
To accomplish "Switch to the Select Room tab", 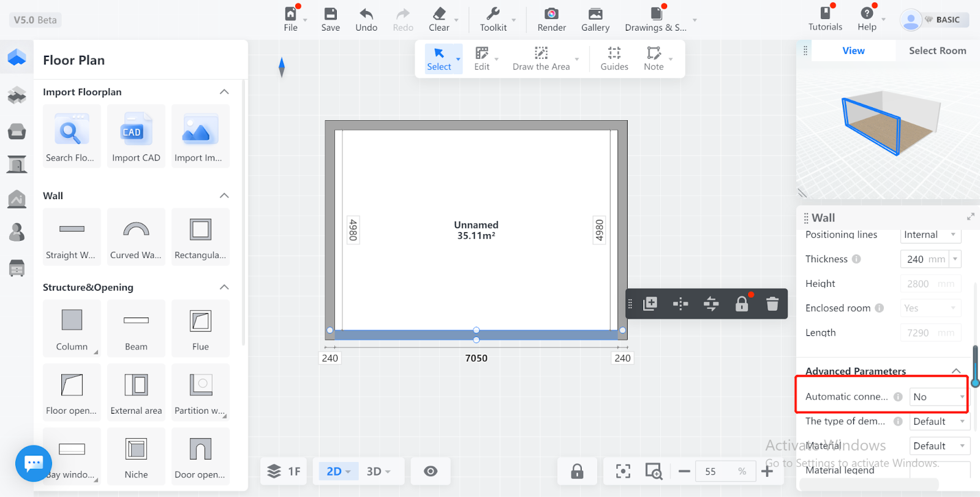I will 937,51.
